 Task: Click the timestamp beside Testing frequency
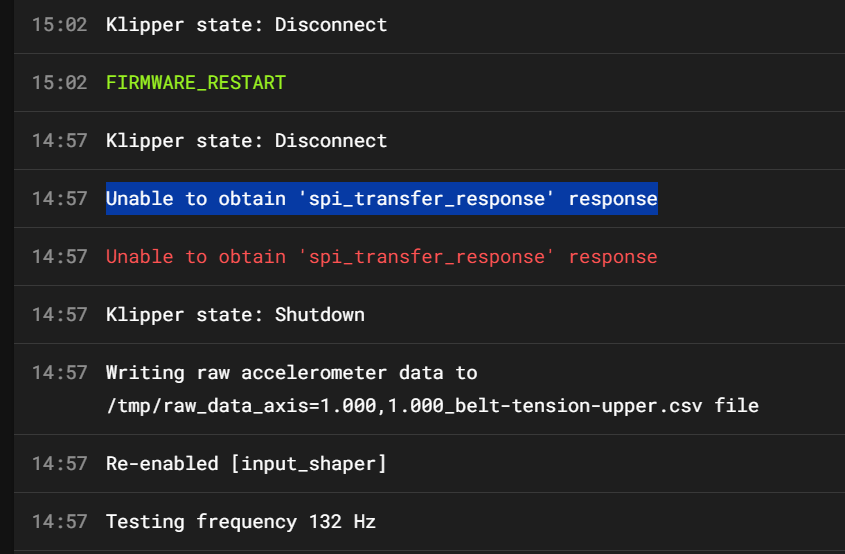click(x=59, y=521)
